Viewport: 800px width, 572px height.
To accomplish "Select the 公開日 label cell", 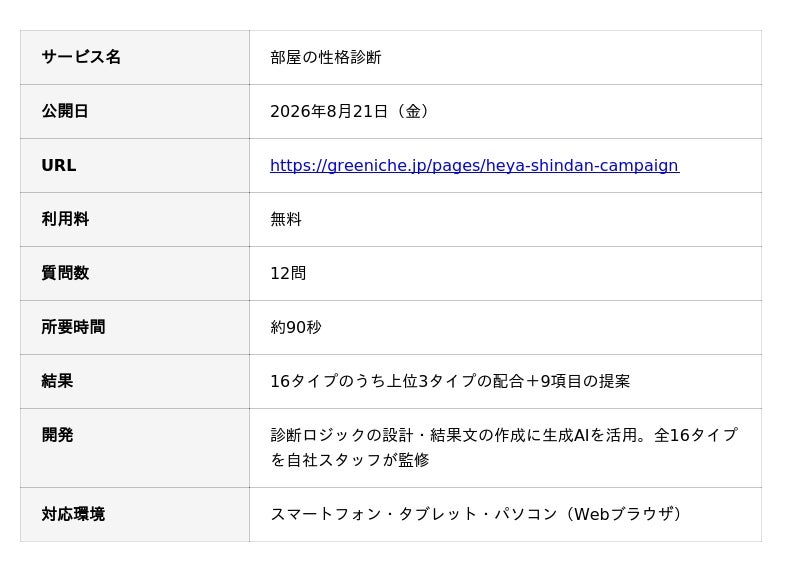I will pyautogui.click(x=135, y=112).
